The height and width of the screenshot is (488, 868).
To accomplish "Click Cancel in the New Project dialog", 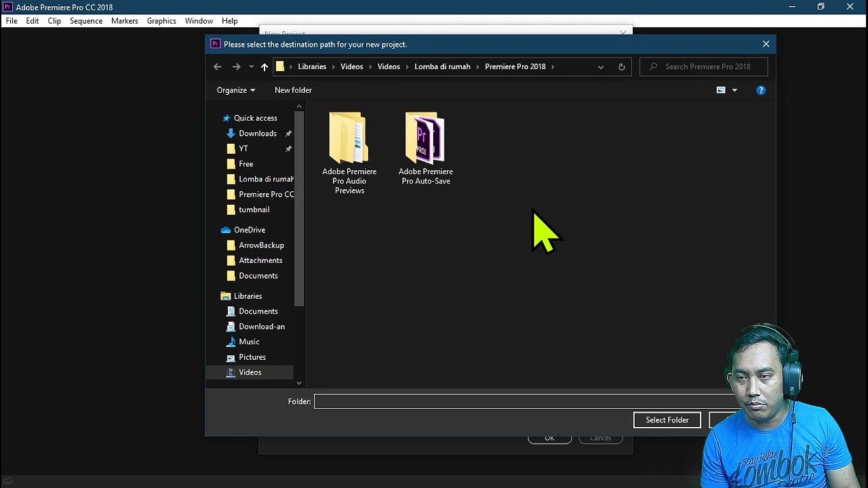I will click(600, 439).
